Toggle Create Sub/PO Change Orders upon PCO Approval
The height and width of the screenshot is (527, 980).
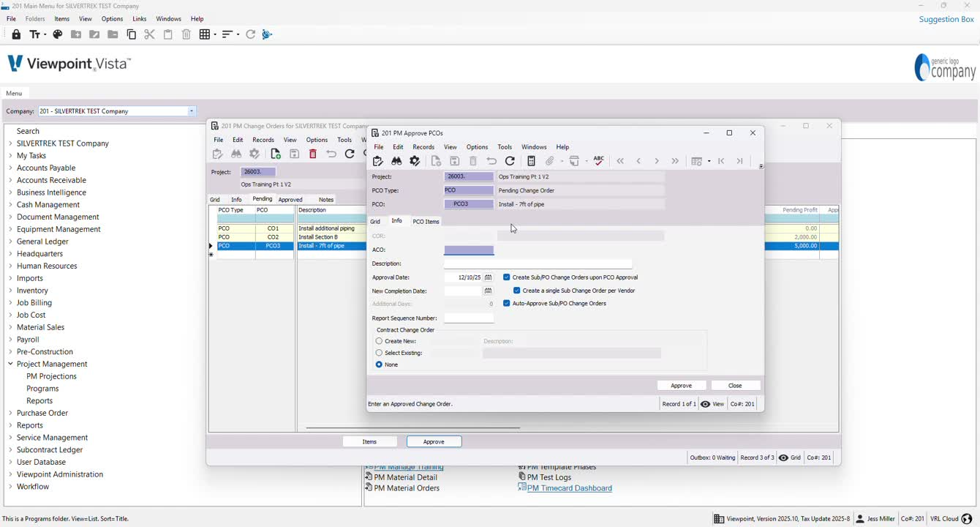(507, 277)
